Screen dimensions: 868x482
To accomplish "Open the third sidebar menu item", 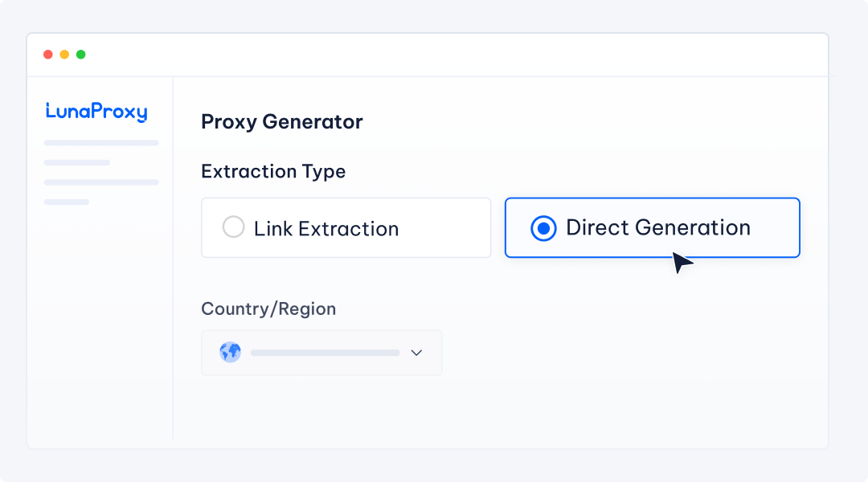I will pyautogui.click(x=101, y=182).
